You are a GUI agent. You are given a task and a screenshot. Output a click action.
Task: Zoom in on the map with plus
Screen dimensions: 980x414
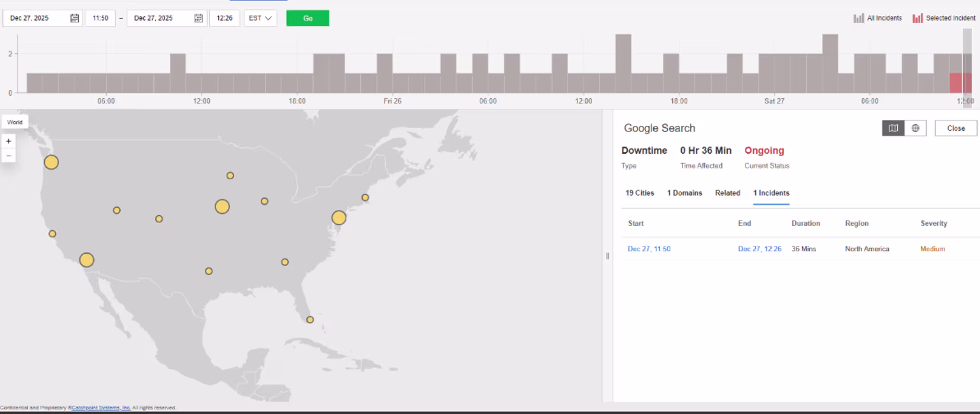8,141
